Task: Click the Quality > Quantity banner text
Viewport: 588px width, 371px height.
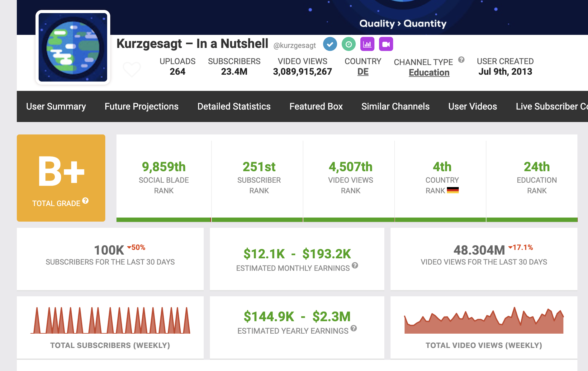Action: (x=403, y=24)
